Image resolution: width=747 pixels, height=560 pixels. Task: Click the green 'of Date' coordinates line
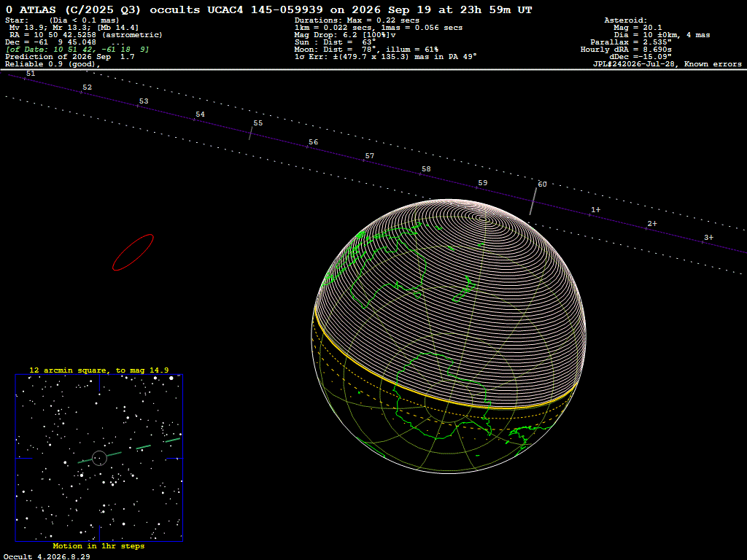pos(77,49)
